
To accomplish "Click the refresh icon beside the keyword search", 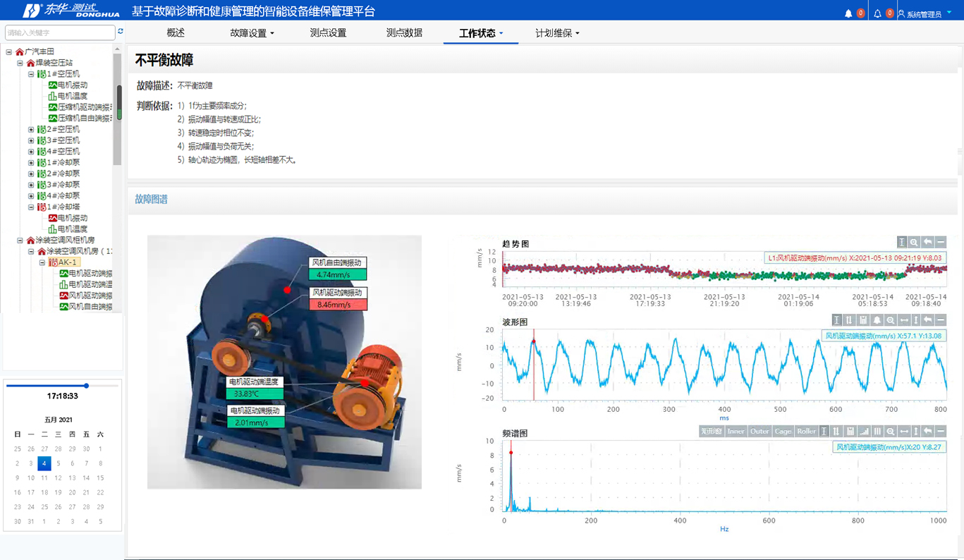I will pos(121,32).
